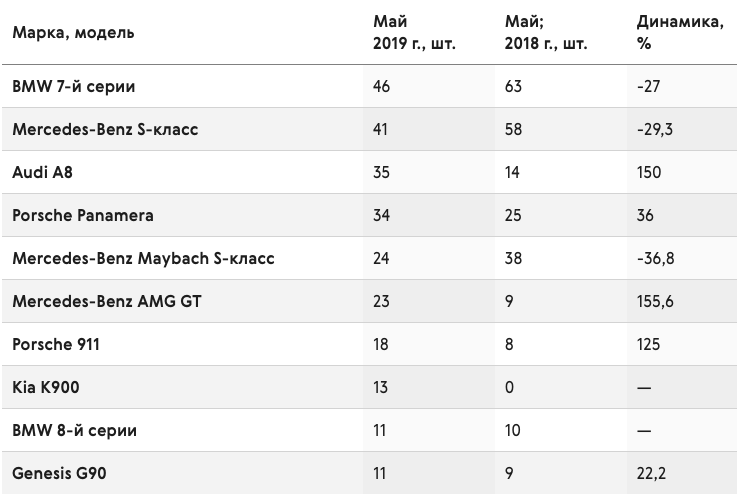Select the 'Kia K900' model cell
739x496 pixels.
[46, 387]
